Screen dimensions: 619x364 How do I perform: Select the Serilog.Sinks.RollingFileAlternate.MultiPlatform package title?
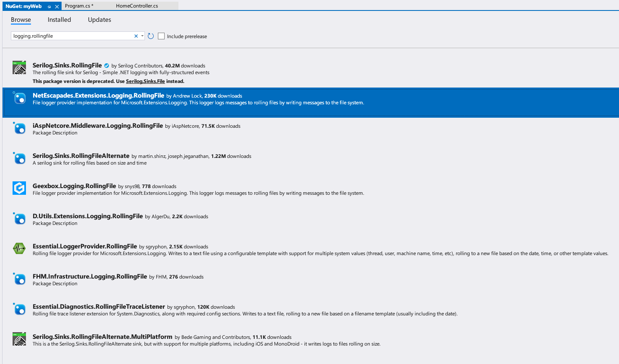pos(103,337)
